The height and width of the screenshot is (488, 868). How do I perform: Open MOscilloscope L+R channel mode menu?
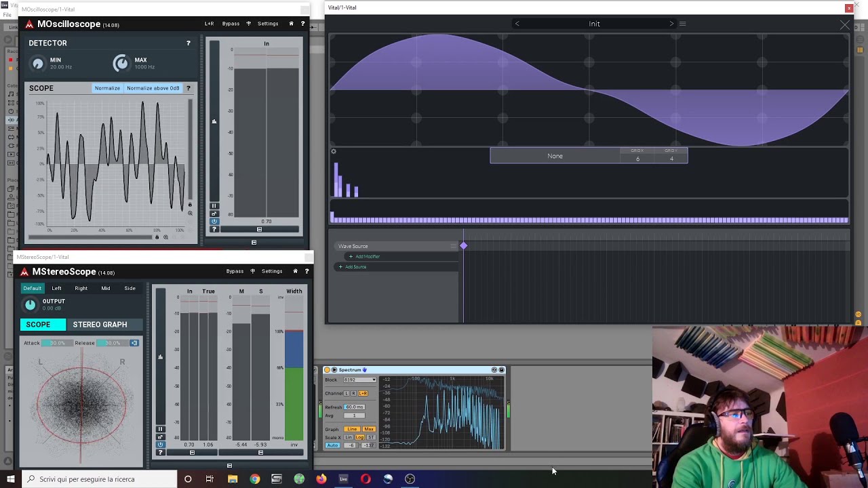click(x=210, y=24)
